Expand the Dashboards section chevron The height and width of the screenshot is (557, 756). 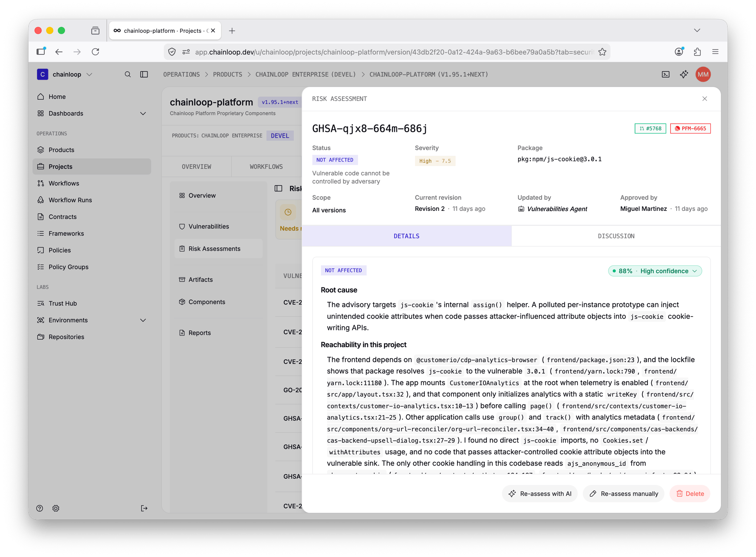143,113
